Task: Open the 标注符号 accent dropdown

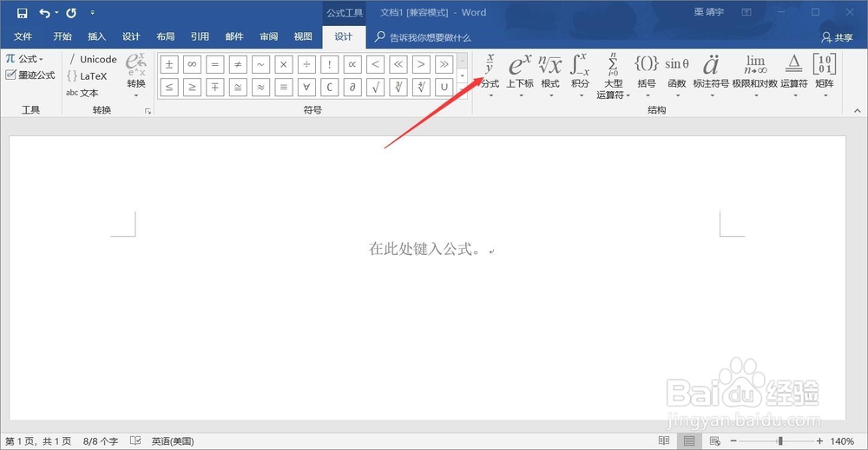Action: (x=711, y=75)
